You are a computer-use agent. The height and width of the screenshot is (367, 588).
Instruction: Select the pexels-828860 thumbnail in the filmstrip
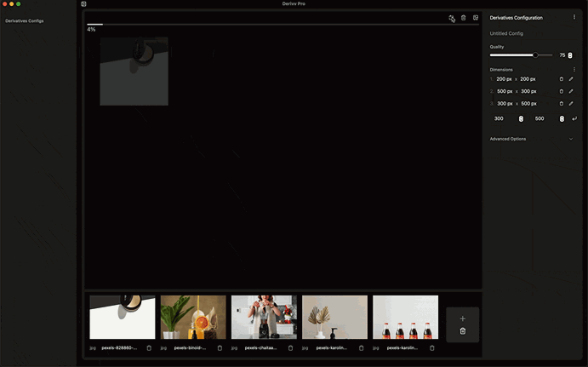pos(123,317)
